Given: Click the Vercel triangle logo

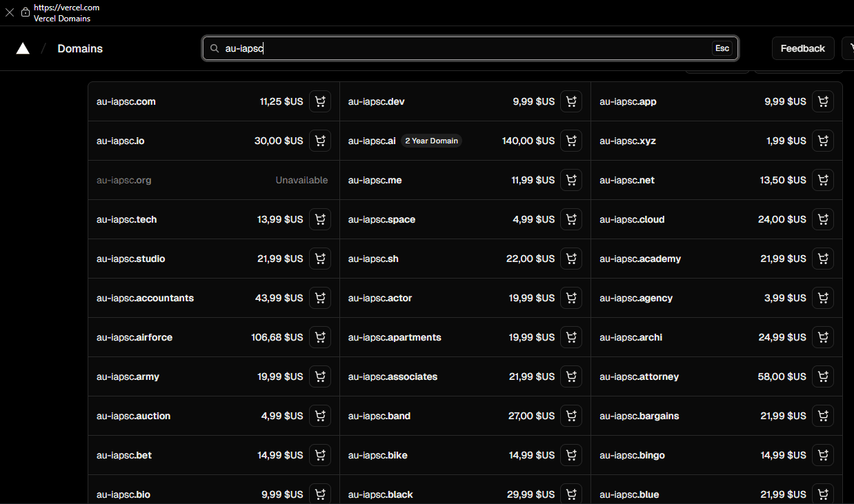Looking at the screenshot, I should (23, 48).
